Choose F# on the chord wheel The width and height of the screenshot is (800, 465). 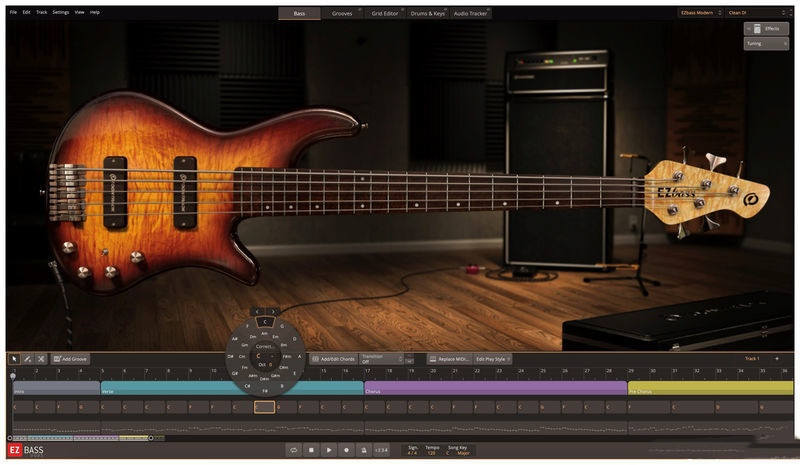[265, 391]
